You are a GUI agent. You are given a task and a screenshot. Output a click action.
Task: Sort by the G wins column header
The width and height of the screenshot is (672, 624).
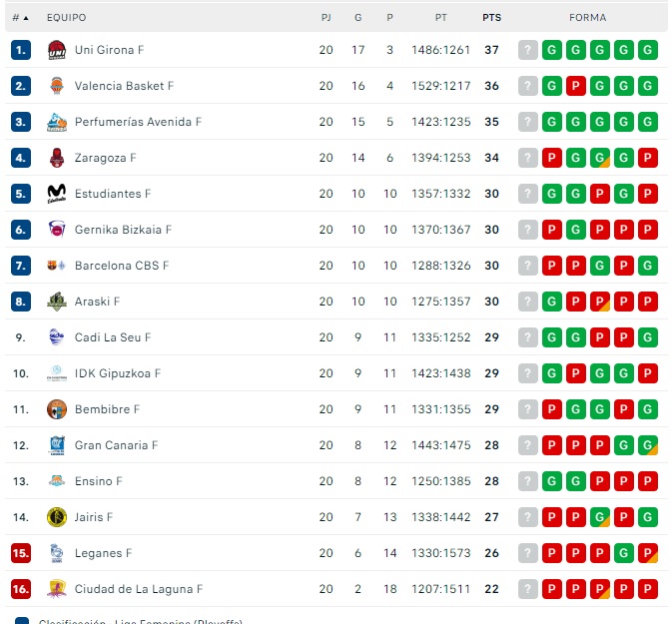pyautogui.click(x=357, y=18)
